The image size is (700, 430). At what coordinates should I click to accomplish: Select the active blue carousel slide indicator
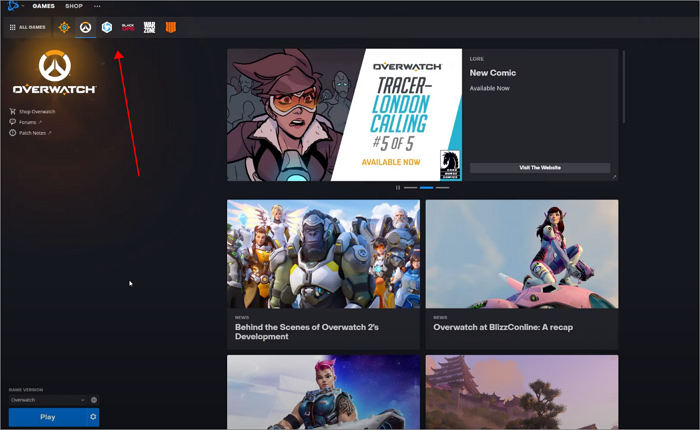[426, 188]
